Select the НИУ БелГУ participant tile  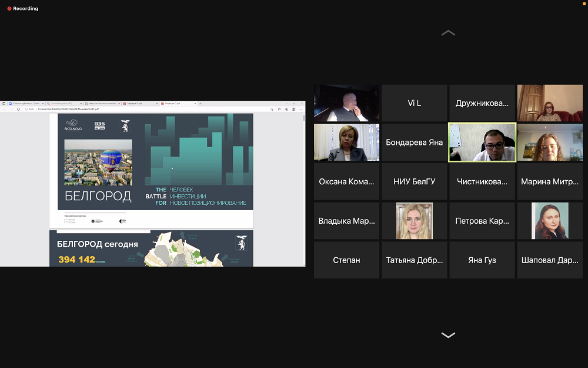[x=414, y=181]
